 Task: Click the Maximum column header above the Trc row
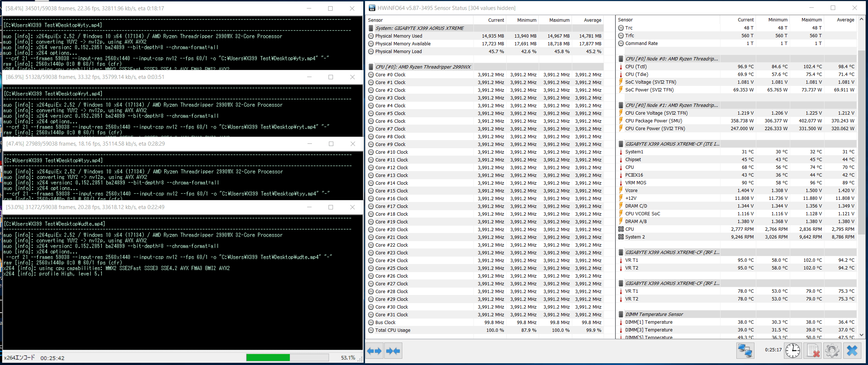[807, 20]
